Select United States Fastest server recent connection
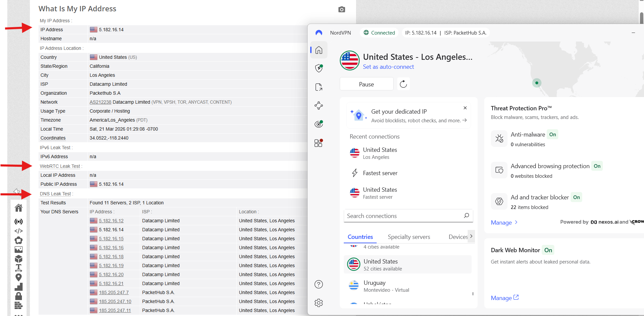 [x=408, y=193]
